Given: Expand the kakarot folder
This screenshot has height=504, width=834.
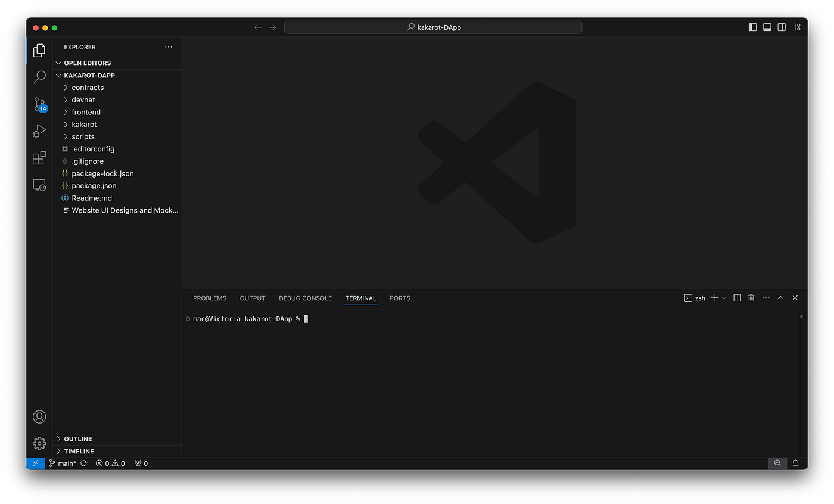Looking at the screenshot, I should coord(117,125).
